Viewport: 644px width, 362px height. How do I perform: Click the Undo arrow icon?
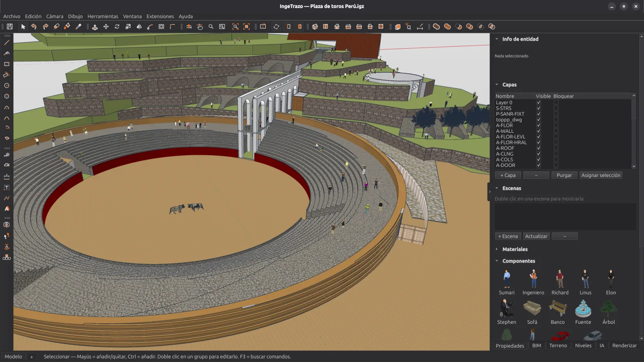(34, 27)
